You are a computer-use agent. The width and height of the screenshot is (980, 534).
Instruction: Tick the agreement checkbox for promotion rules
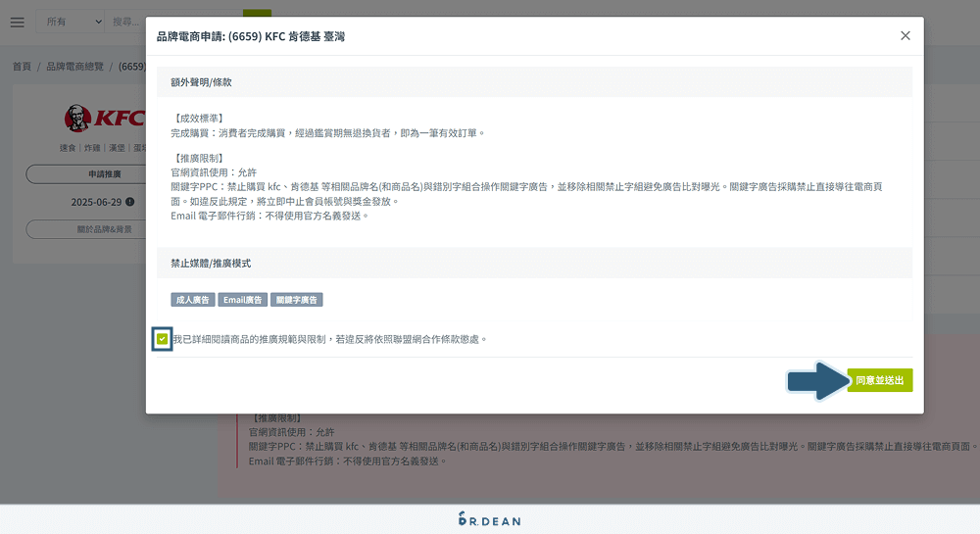click(x=162, y=339)
